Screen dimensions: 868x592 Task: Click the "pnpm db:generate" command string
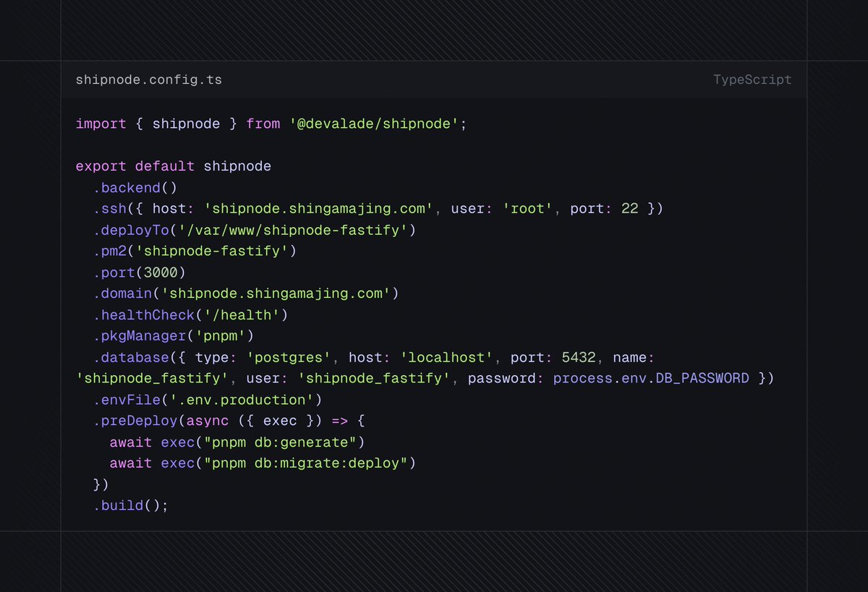(280, 442)
